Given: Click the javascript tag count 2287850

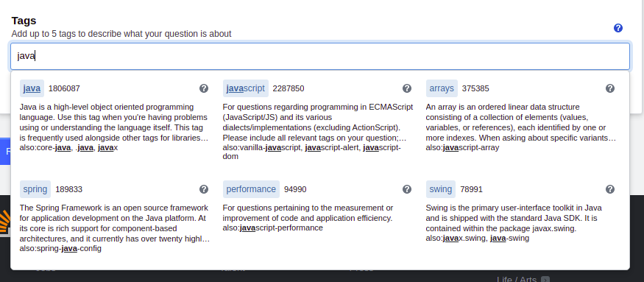Looking at the screenshot, I should click(289, 88).
